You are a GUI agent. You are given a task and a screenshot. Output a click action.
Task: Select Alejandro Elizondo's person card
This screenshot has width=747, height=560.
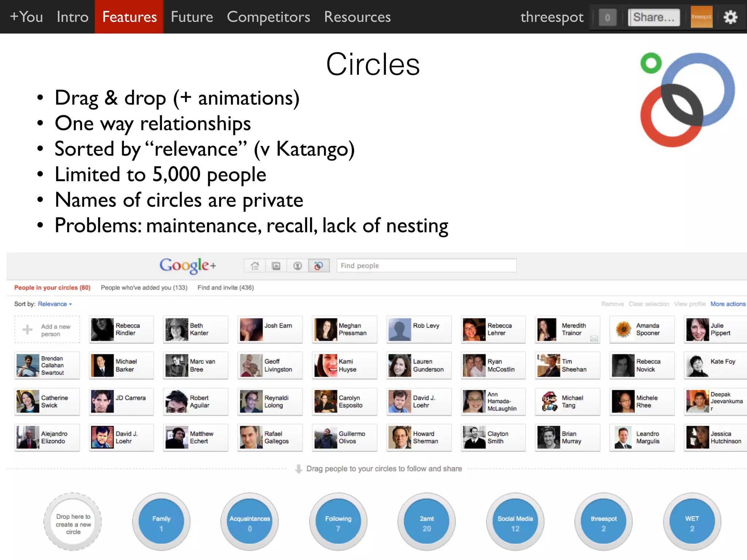[47, 437]
